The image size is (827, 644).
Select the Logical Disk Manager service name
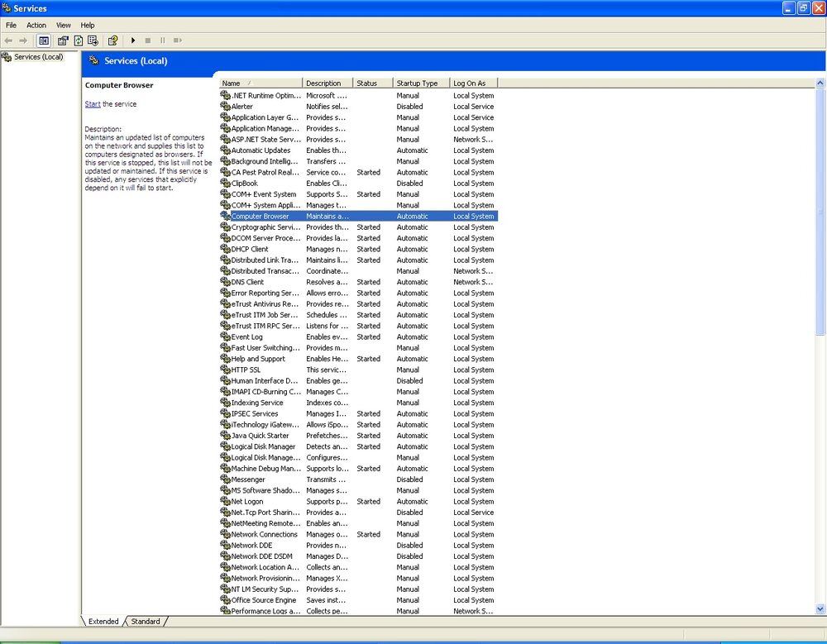click(263, 446)
